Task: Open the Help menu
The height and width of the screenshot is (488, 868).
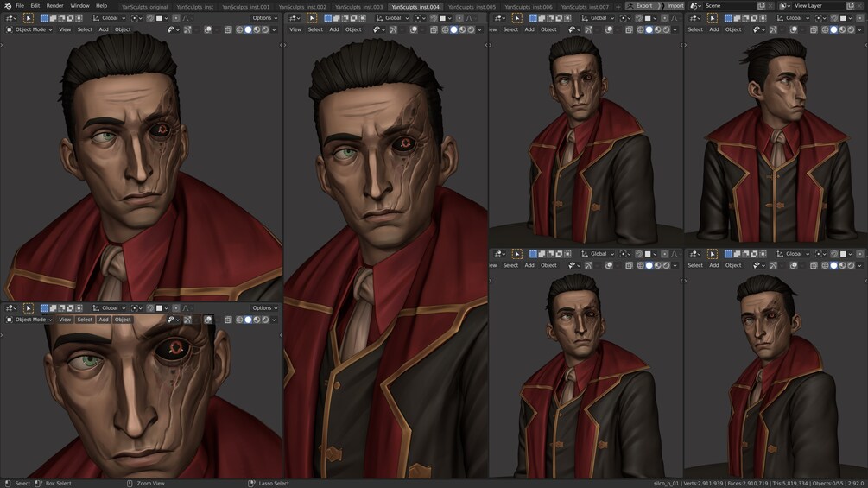Action: tap(101, 5)
